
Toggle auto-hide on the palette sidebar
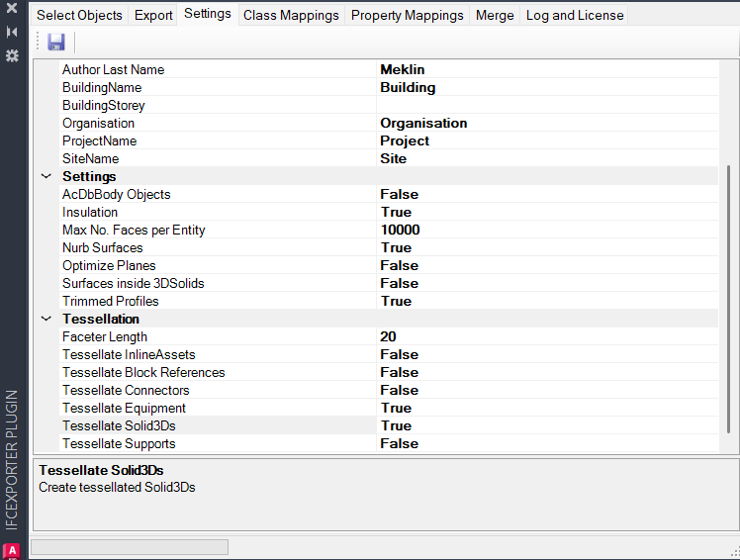12,32
